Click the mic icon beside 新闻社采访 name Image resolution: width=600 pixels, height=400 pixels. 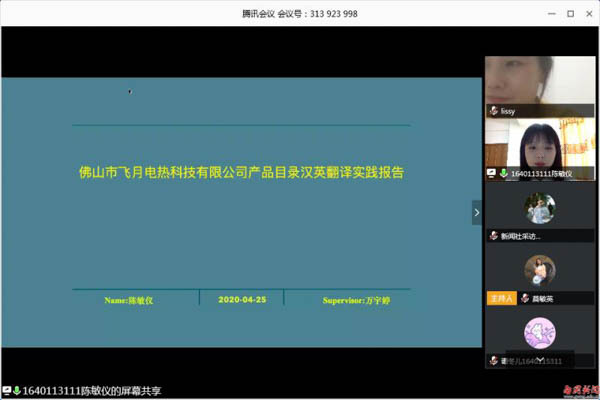pyautogui.click(x=493, y=236)
